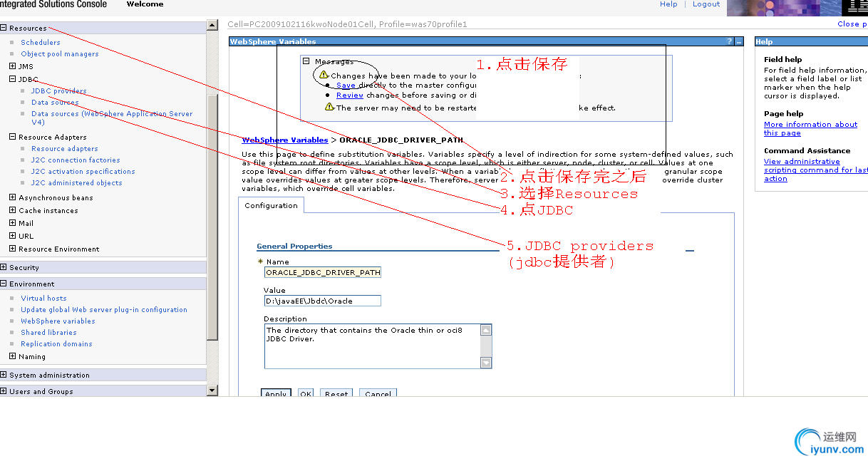Select the Configuration tab
The height and width of the screenshot is (461, 868).
click(x=271, y=206)
